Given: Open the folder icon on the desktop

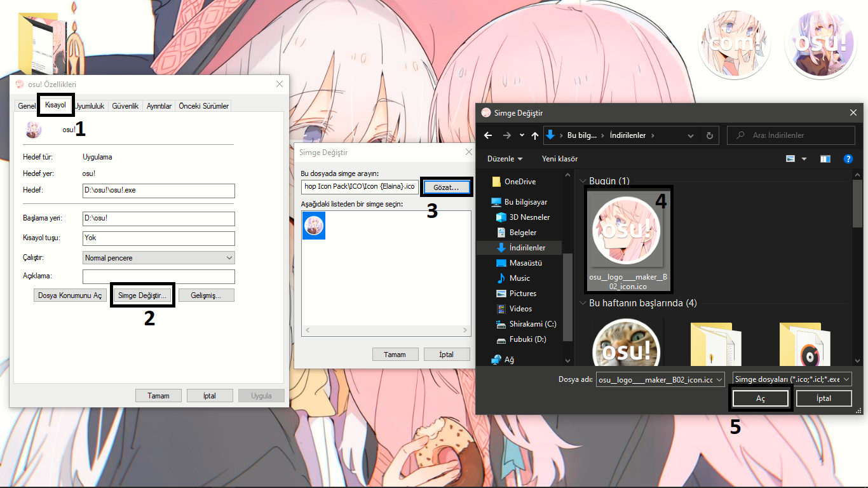Looking at the screenshot, I should 42,44.
